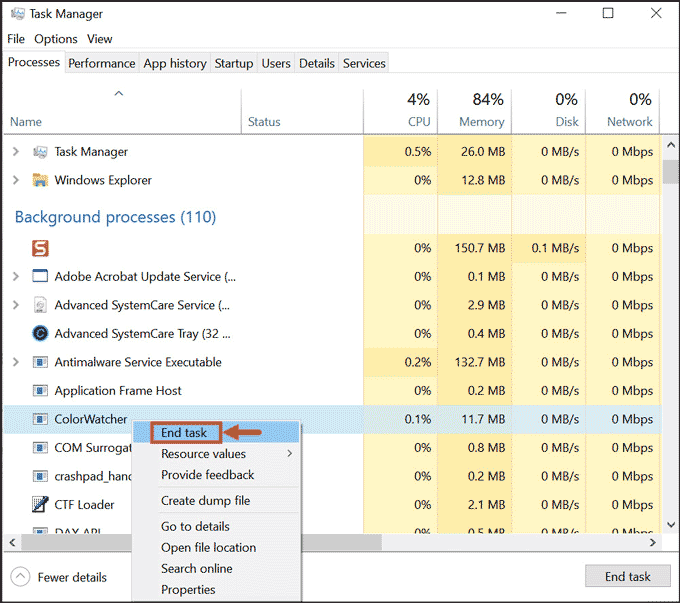
Task: Switch to the App history tab
Action: [175, 63]
